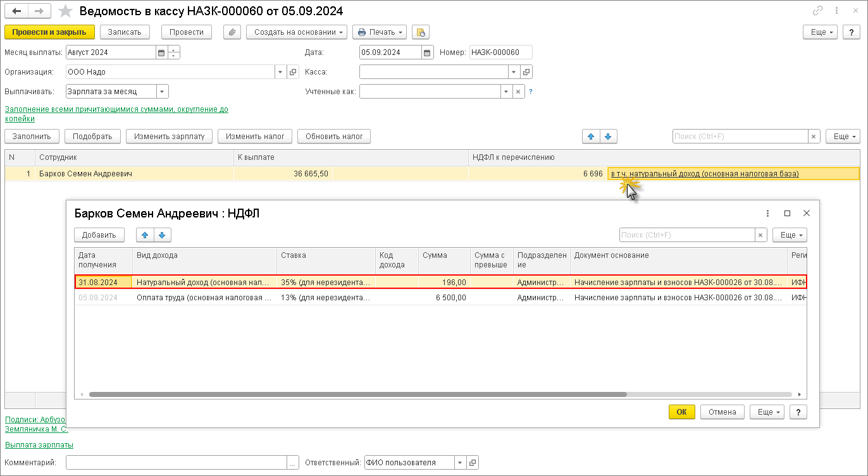Screen dimensions: 868x476
Task: Select the 196,00 sum cell
Action: (x=443, y=282)
